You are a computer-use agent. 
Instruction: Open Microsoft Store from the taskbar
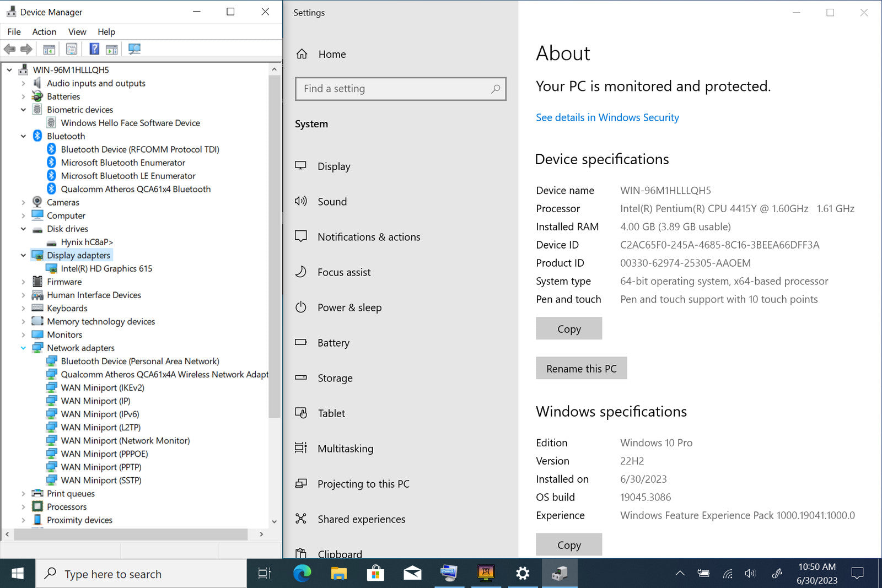point(375,574)
